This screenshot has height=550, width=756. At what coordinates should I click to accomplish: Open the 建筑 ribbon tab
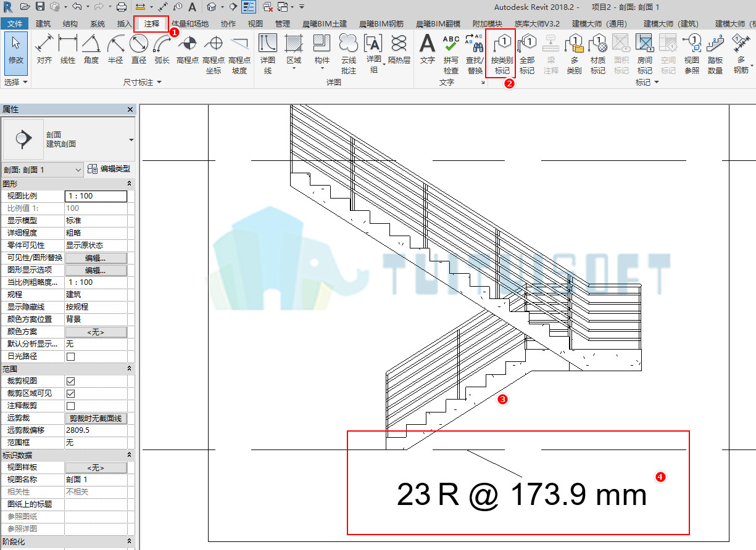click(x=43, y=24)
